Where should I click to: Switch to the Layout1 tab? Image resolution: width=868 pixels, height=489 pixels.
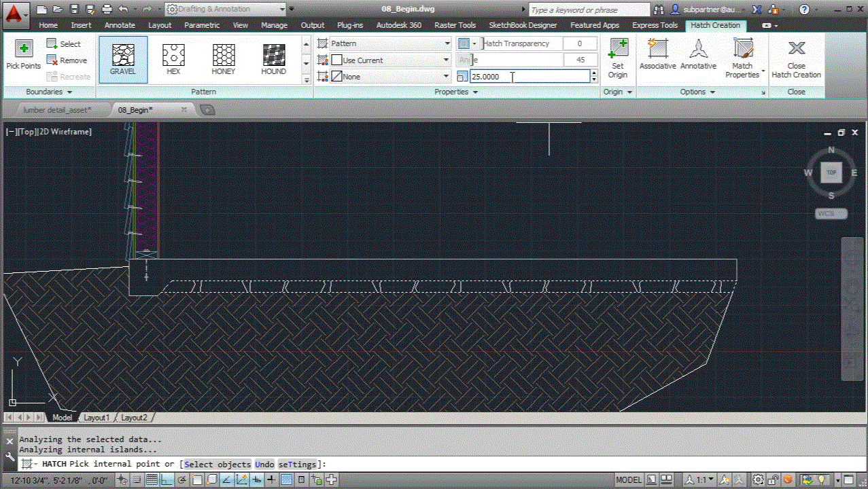click(96, 418)
